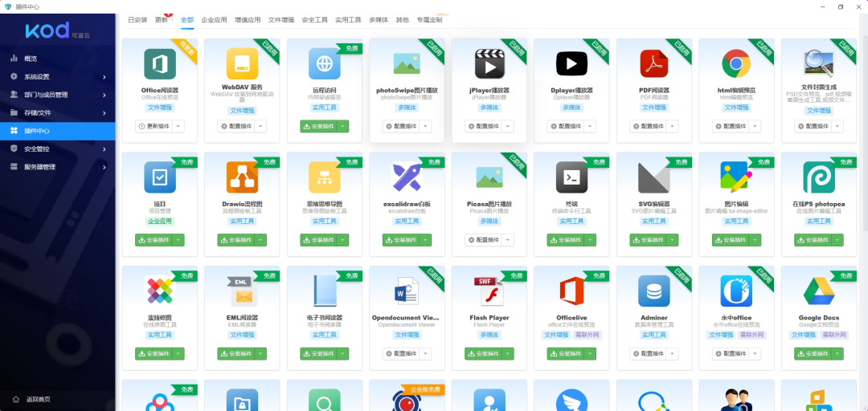Click the Google Docs Drive icon
868x411 pixels.
(819, 291)
